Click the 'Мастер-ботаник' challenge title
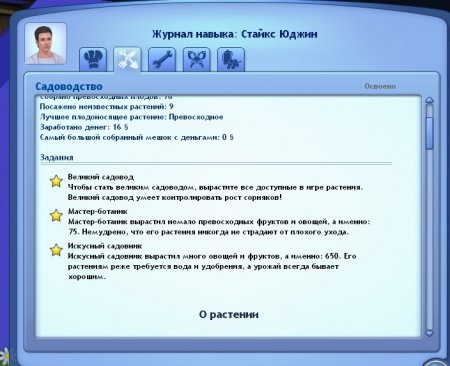This screenshot has height=366, width=450. click(98, 211)
